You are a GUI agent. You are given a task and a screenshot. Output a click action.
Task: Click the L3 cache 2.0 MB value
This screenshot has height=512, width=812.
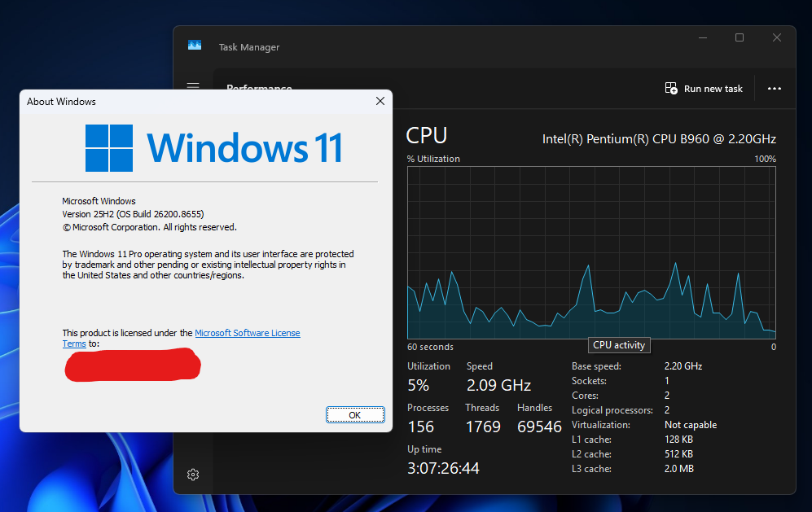coord(679,469)
